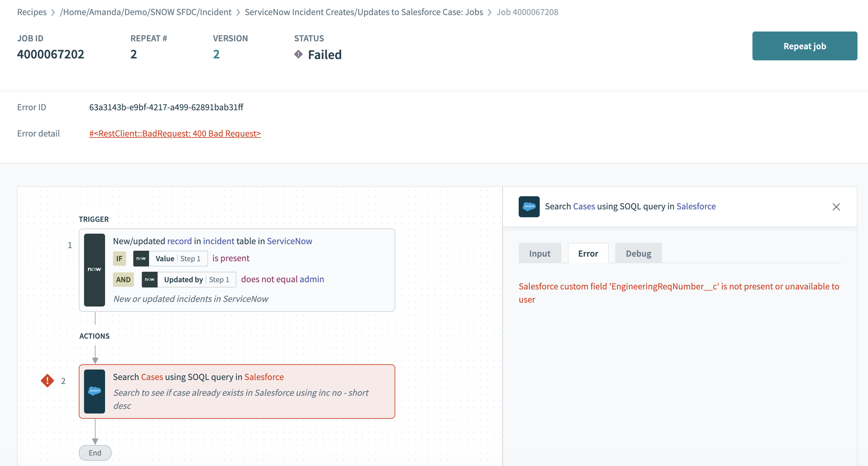This screenshot has width=868, height=466.
Task: Open the 400 Bad Request error detail link
Action: click(x=175, y=134)
